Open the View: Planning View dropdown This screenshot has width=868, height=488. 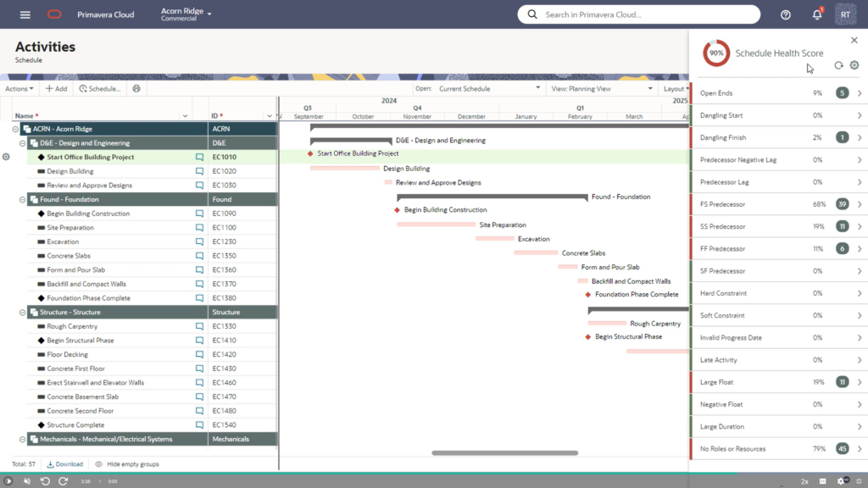[604, 88]
